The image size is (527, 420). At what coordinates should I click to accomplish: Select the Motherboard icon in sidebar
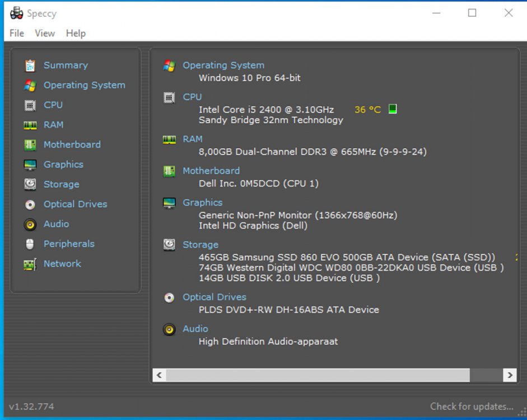(x=31, y=144)
